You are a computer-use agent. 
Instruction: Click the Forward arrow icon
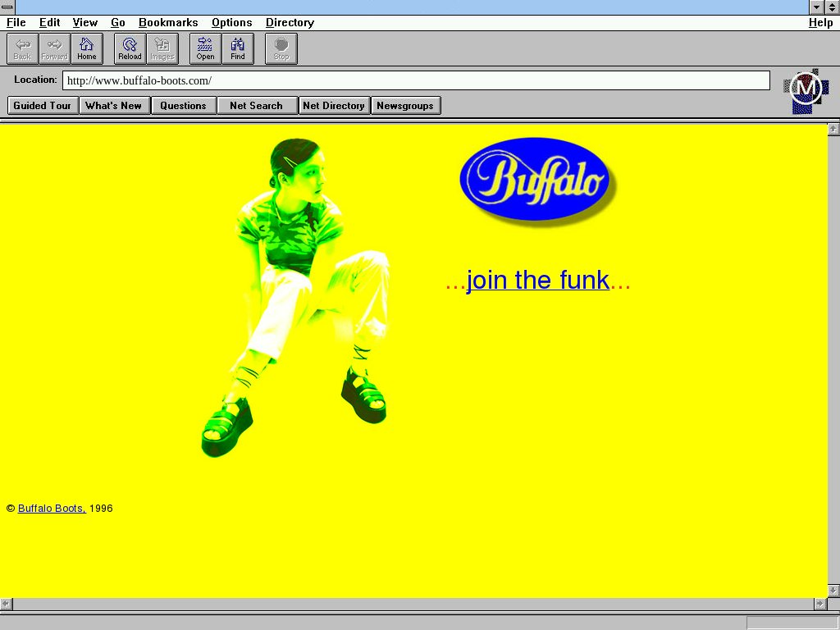(x=54, y=48)
